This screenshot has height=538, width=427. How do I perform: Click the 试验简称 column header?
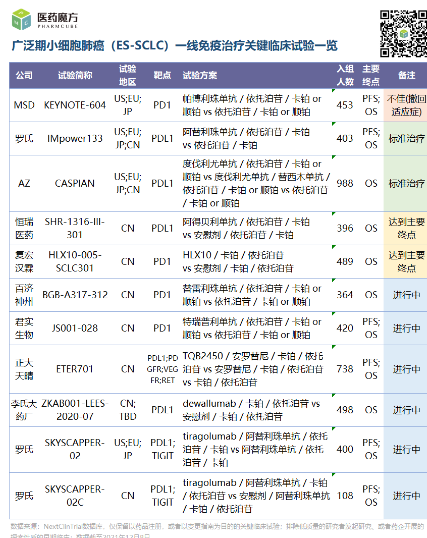[75, 75]
